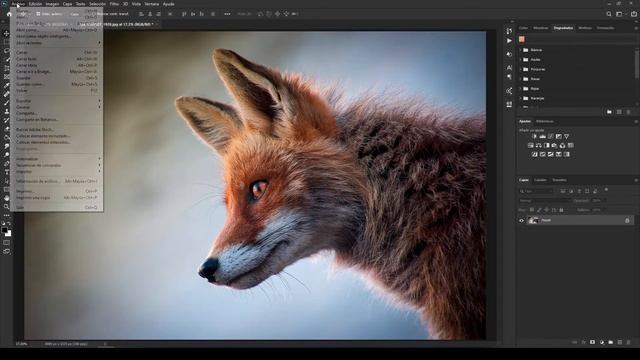Click the foreground color swatch
640x360 pixels.
4,231
